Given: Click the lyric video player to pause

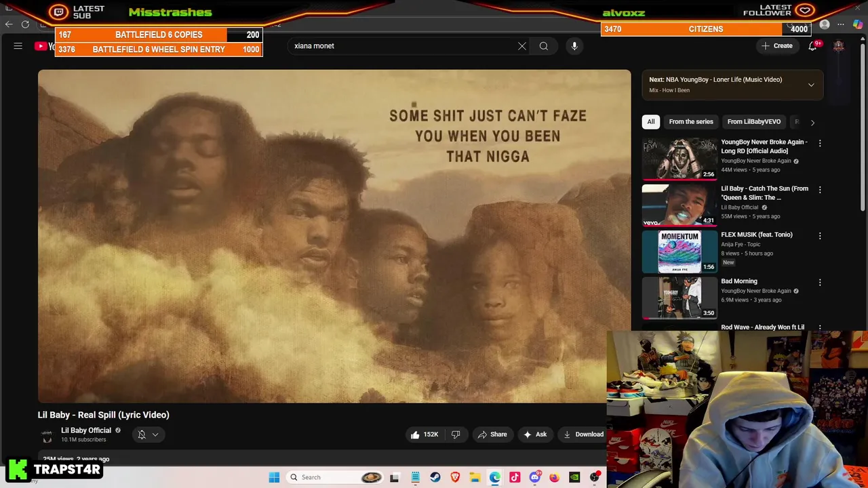Looking at the screenshot, I should [x=334, y=237].
